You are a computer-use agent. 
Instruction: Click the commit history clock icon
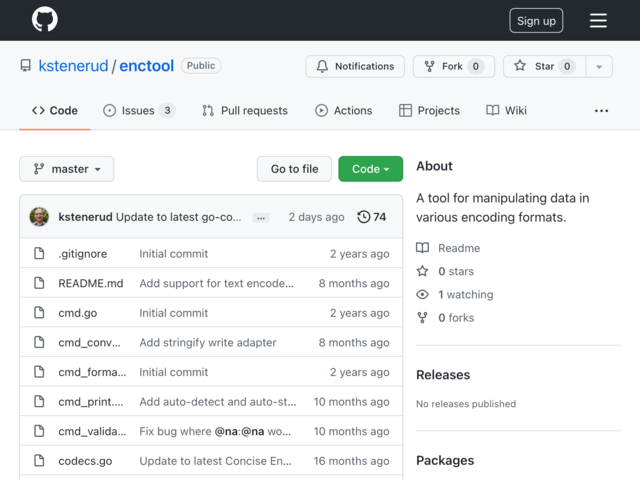[x=363, y=217]
